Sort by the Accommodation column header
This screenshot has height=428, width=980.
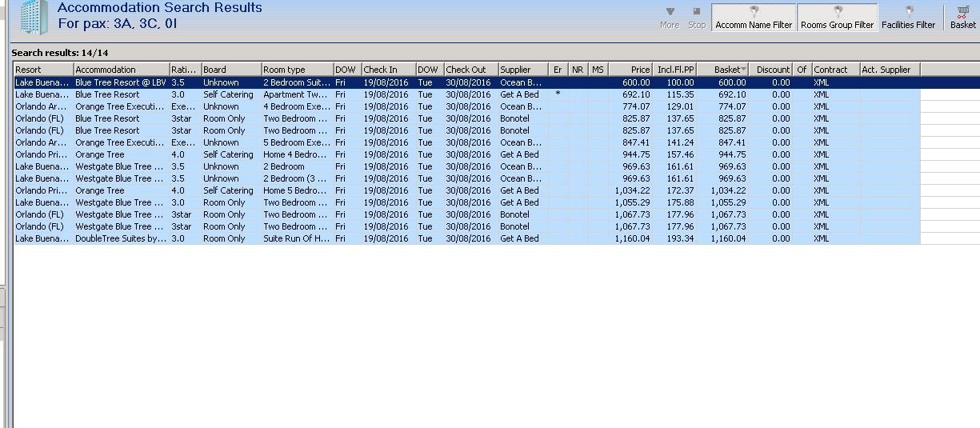122,70
